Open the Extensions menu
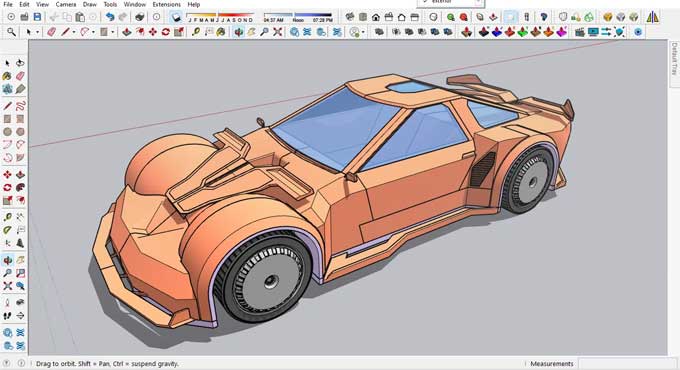The image size is (680, 370). (167, 4)
